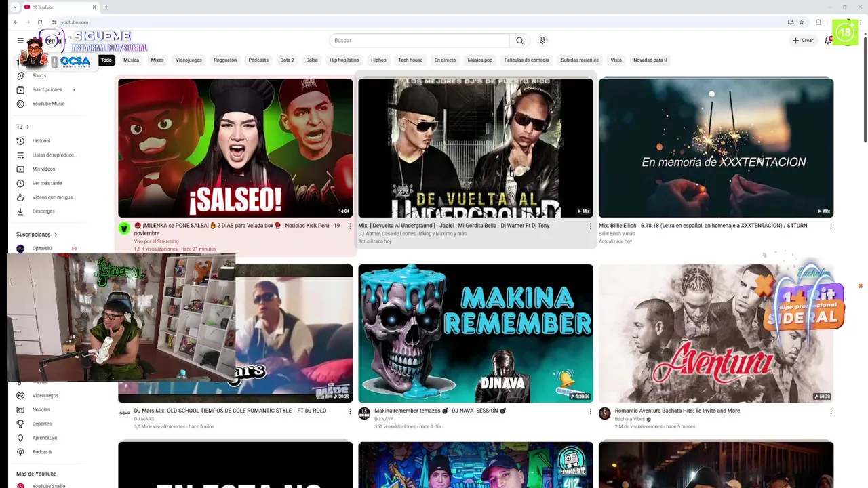Open the DjMarsRiiO subscription channel
Screen dimensions: 868x488
pyautogui.click(x=42, y=249)
